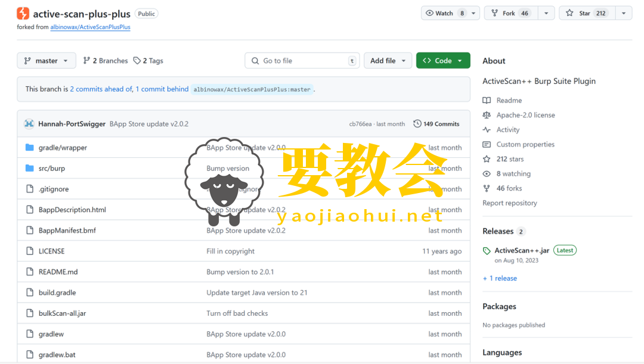Screen dimensions: 644x364
Task: Expand the Star lists dropdown arrow
Action: [x=624, y=13]
